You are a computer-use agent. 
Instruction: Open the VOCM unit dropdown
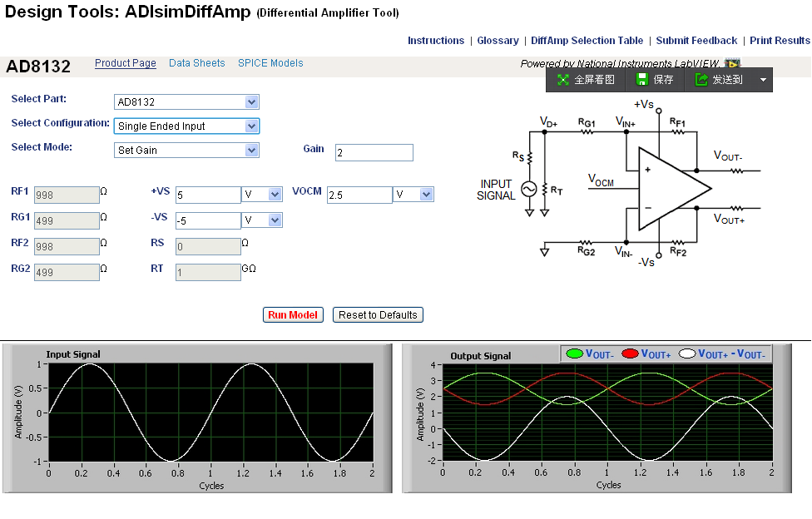click(x=426, y=195)
